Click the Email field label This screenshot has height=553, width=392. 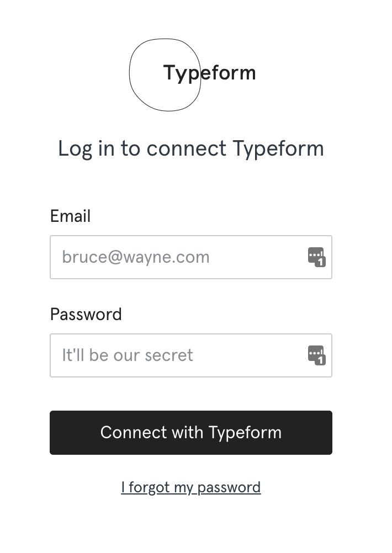pyautogui.click(x=70, y=216)
